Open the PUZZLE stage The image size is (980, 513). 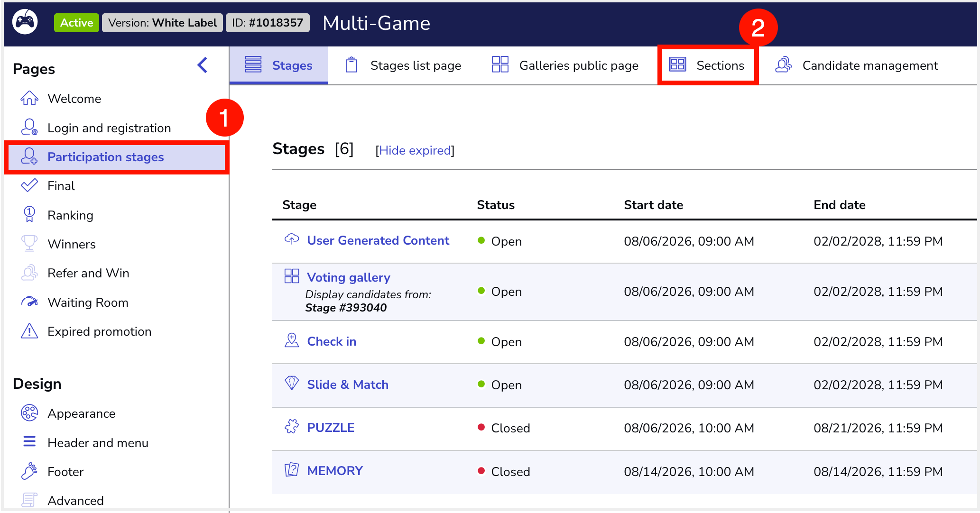pos(331,428)
